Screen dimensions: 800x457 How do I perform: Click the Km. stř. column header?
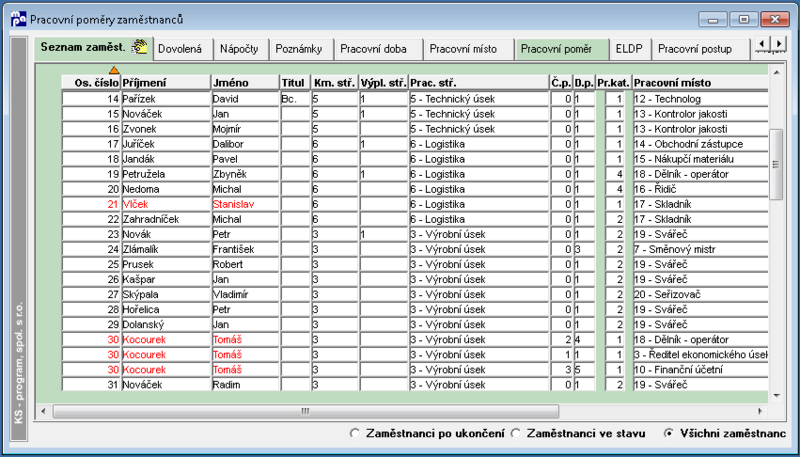click(335, 83)
